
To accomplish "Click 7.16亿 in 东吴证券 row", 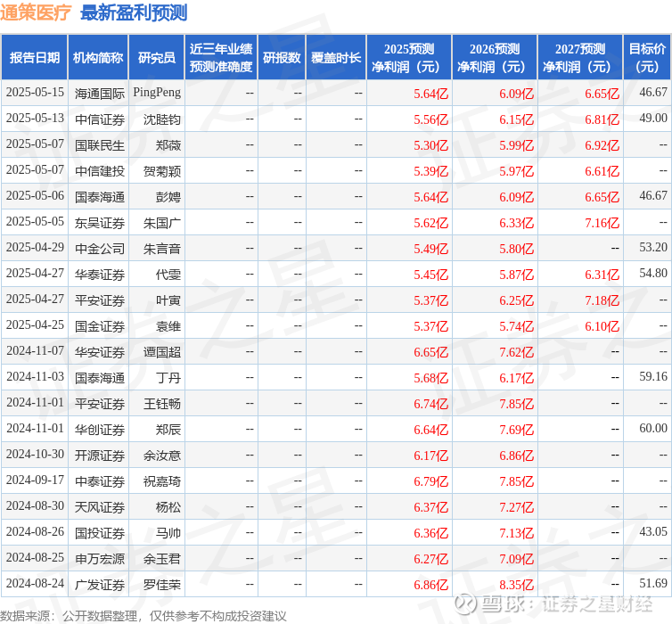I will click(602, 223).
